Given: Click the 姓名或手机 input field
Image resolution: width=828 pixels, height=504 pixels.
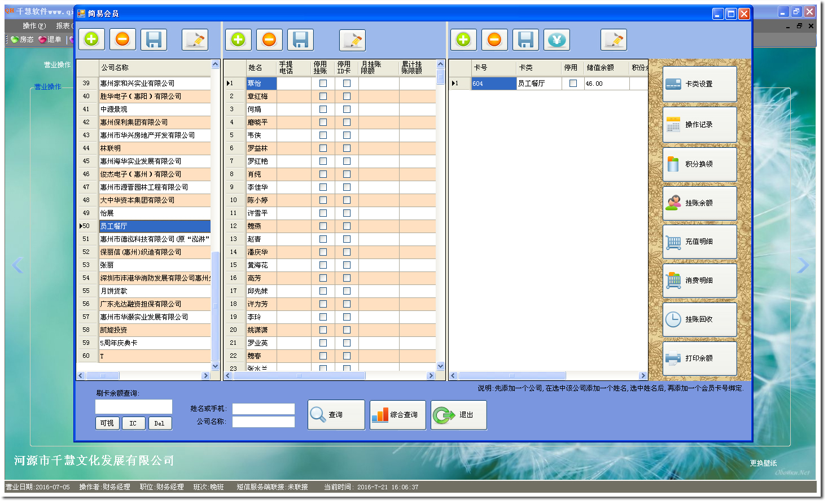Looking at the screenshot, I should (x=264, y=409).
